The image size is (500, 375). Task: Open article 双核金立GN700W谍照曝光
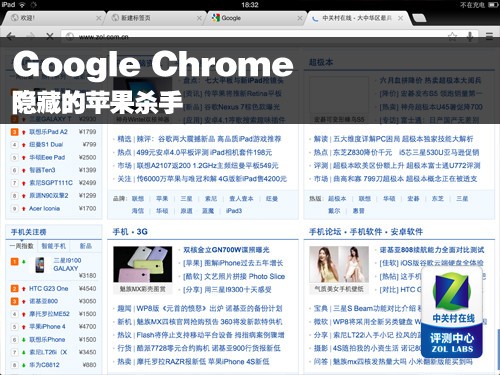click(x=226, y=250)
